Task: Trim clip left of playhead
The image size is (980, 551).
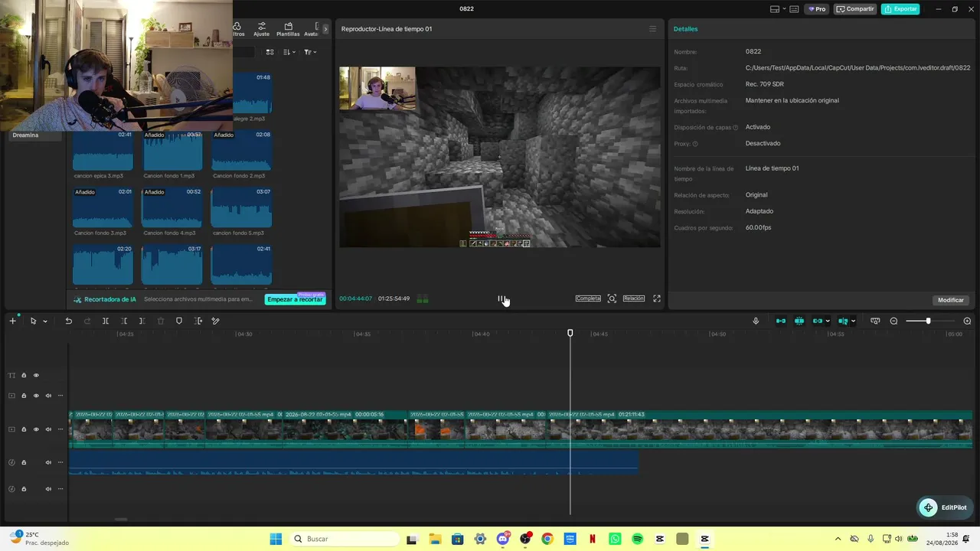Action: point(124,321)
